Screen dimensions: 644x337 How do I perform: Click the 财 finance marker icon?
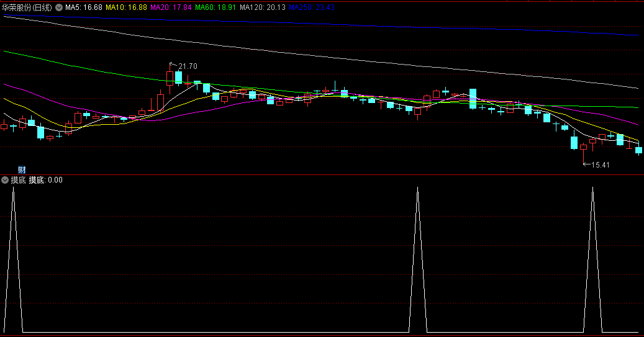pos(22,169)
